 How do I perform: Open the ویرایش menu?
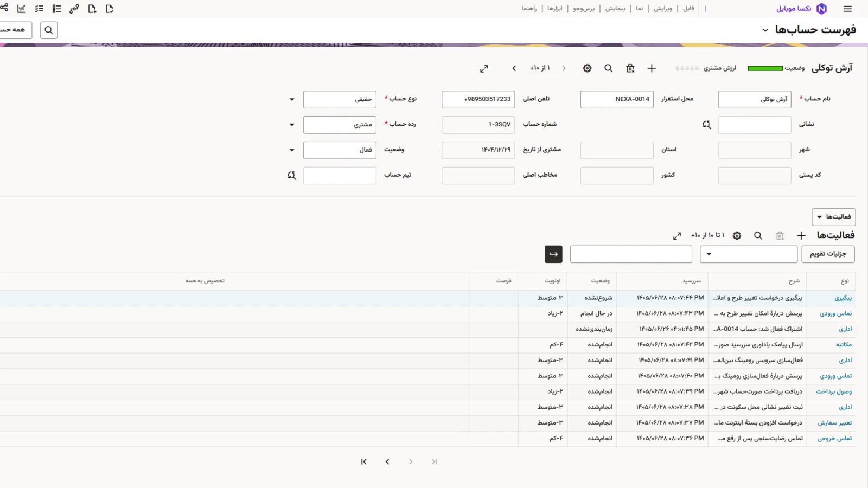[663, 9]
